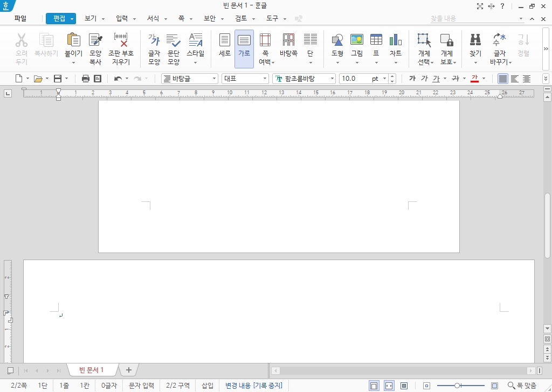Toggle fit-width view in status bar
This screenshot has width=552, height=392.
coord(389,386)
